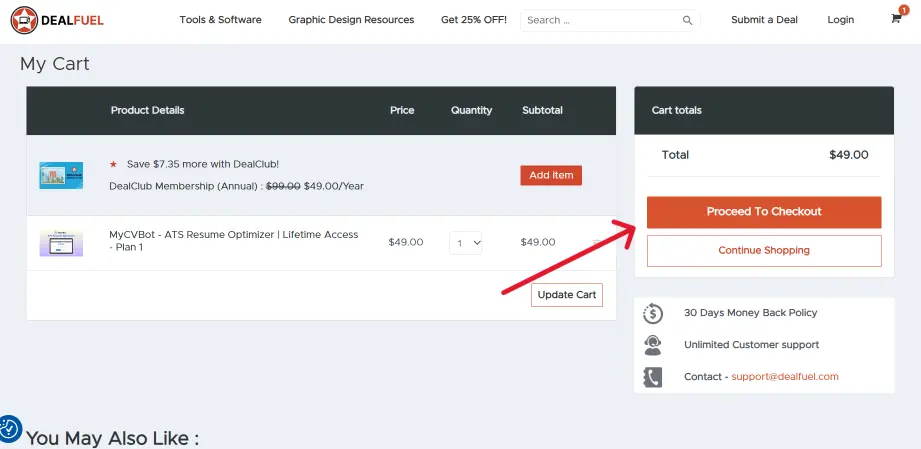Click the "Price" column header
Screen dimensions: 921x449
pos(402,110)
